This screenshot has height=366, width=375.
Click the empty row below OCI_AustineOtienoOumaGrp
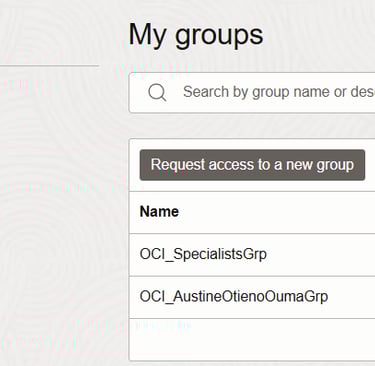click(252, 339)
